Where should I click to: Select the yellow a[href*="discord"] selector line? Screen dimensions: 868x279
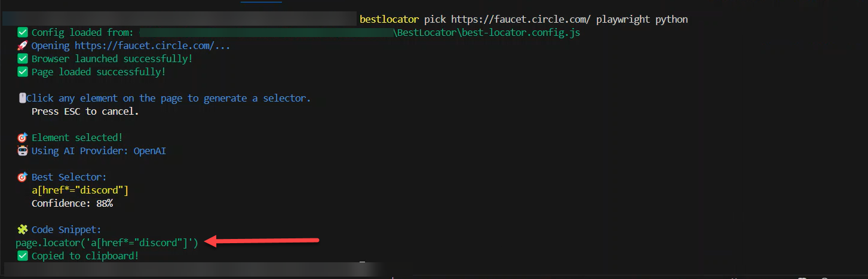tap(80, 190)
